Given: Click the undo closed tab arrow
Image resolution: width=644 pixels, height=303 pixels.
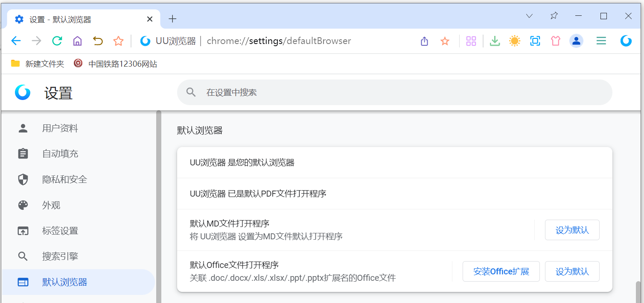Looking at the screenshot, I should click(98, 41).
